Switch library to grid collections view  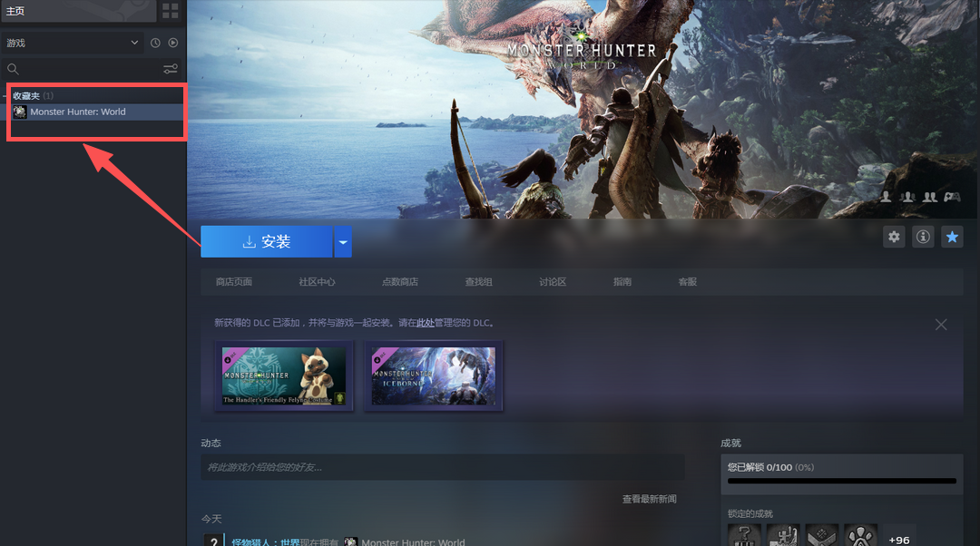click(170, 11)
